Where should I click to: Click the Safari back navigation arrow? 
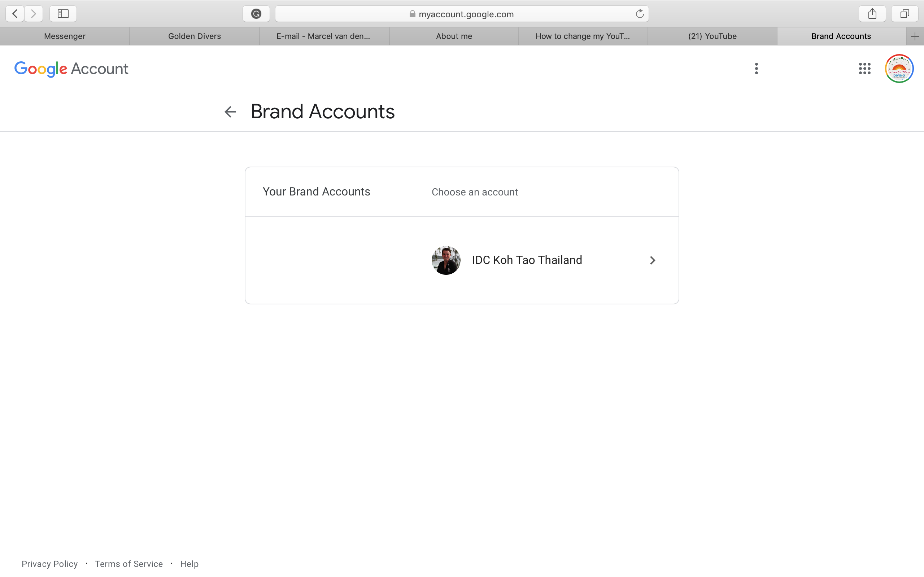point(15,14)
